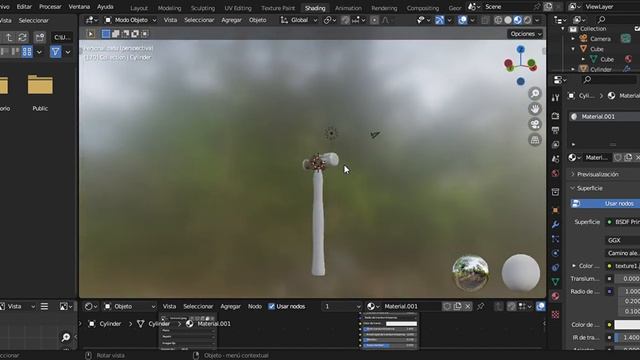Open the Physics properties tab icon

pyautogui.click(x=555, y=253)
